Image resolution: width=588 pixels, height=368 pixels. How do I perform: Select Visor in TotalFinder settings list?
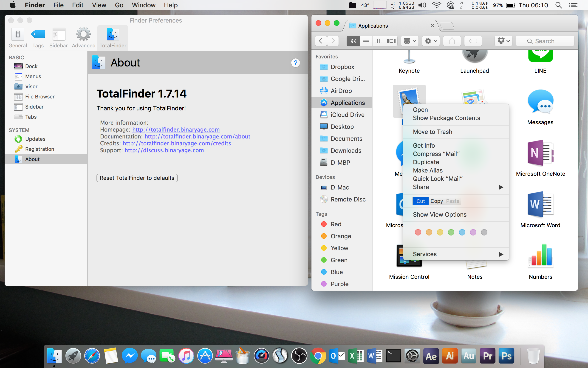46,86
